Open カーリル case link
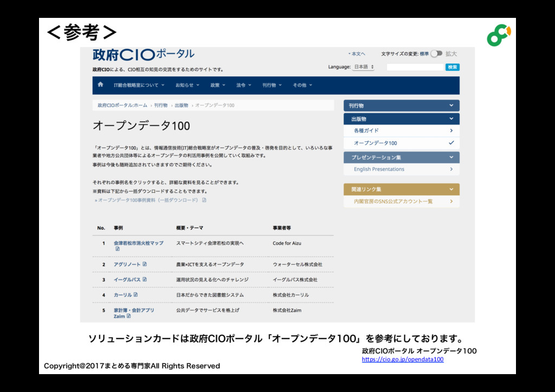555x392 pixels. pyautogui.click(x=122, y=295)
